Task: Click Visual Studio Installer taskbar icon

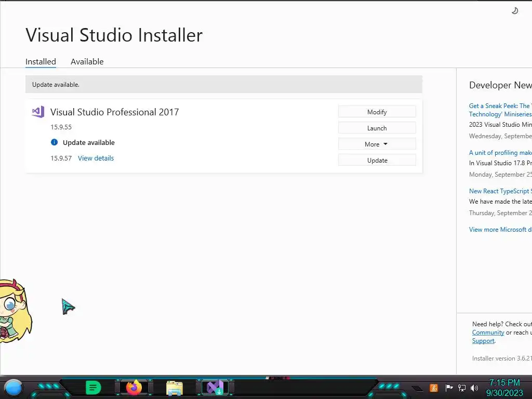Action: (215, 388)
